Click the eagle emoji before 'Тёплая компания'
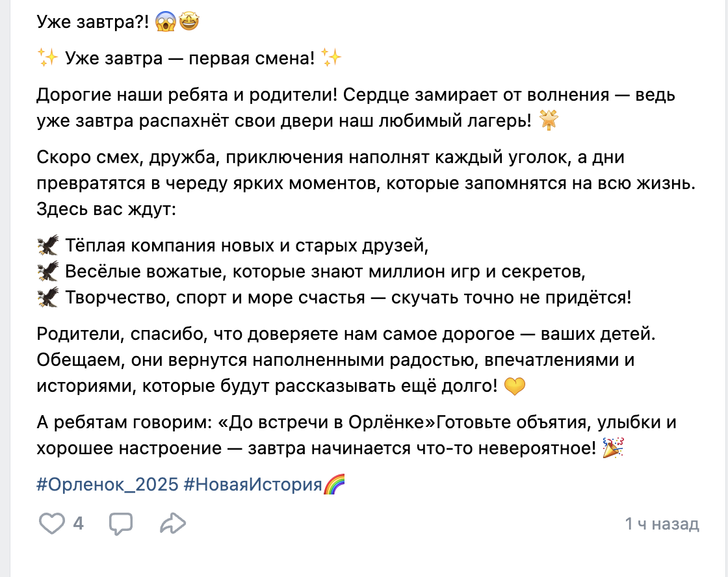The height and width of the screenshot is (577, 728). pos(48,245)
